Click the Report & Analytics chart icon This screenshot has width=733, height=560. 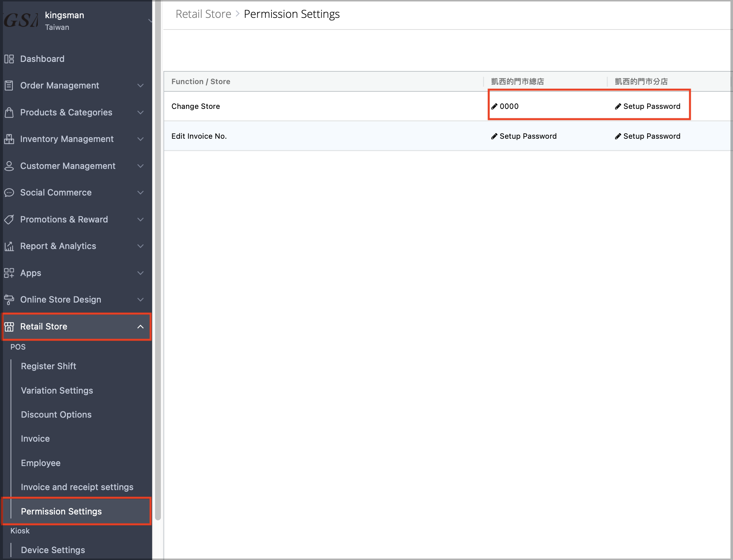tap(9, 246)
